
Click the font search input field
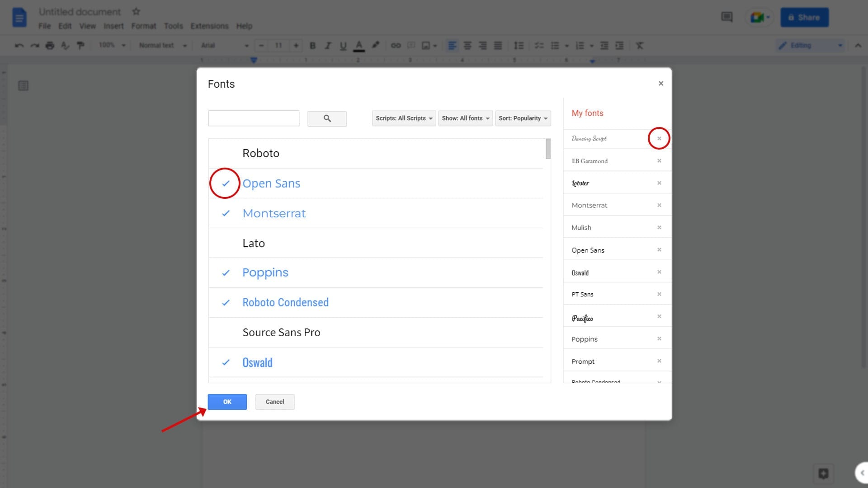[254, 118]
